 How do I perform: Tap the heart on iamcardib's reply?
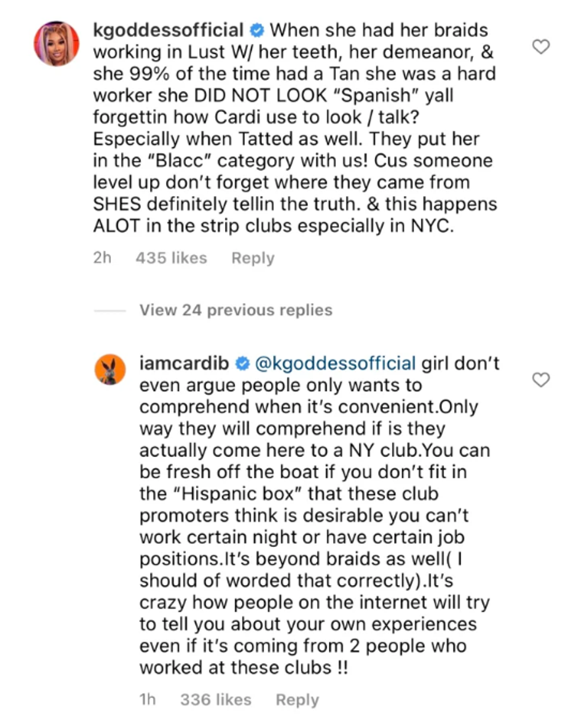click(x=541, y=379)
